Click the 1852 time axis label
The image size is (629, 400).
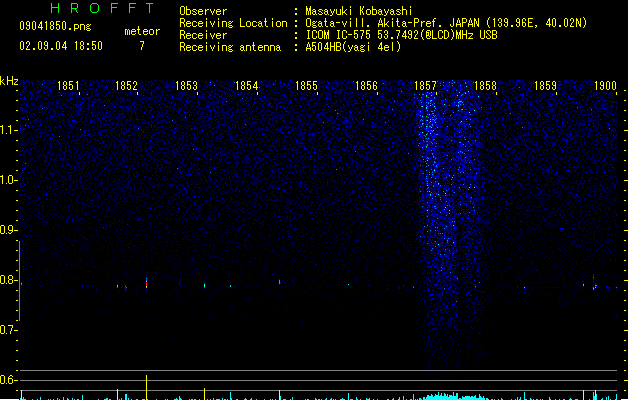[x=126, y=86]
